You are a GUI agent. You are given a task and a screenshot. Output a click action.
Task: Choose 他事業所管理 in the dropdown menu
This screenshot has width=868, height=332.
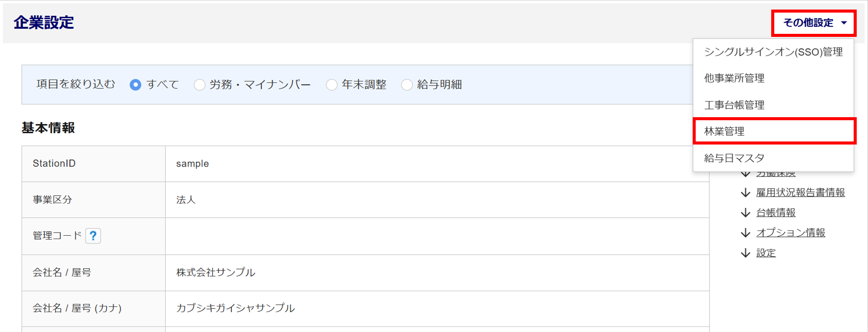(734, 78)
